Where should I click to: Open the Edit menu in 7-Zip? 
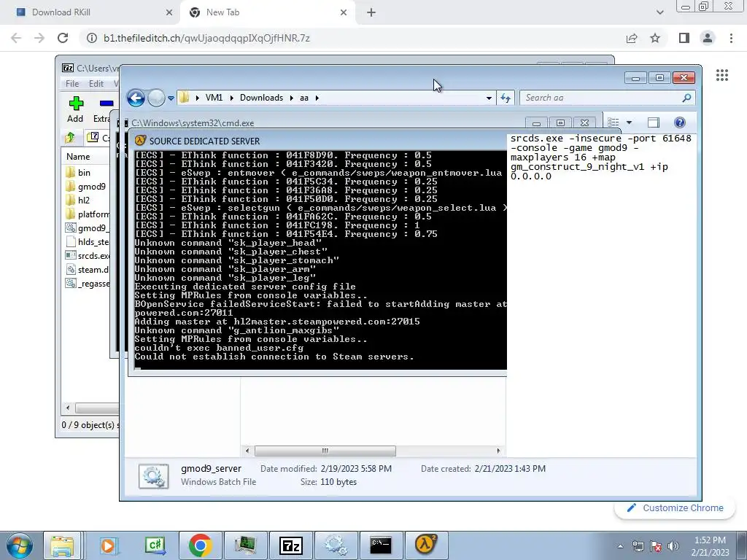point(96,84)
